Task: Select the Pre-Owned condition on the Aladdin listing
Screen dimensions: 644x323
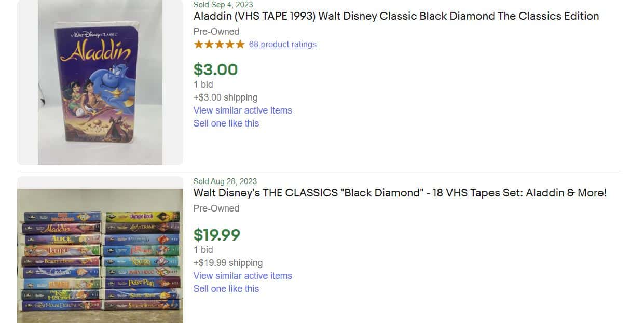Action: tap(216, 32)
